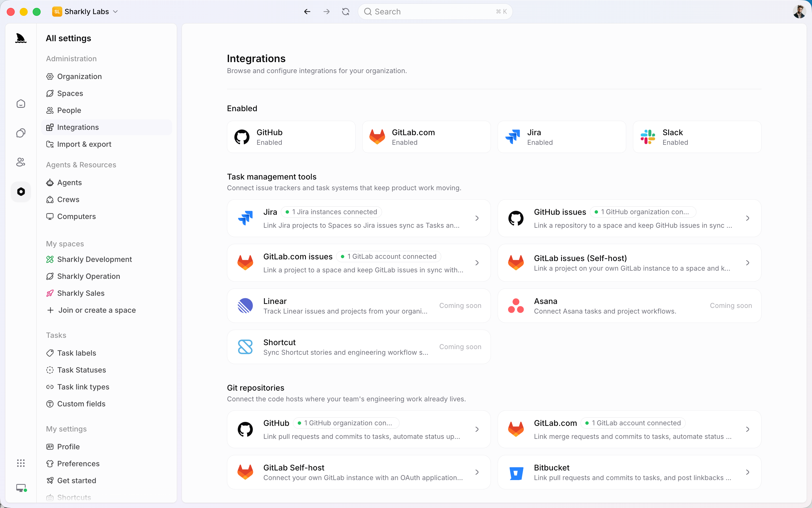This screenshot has width=812, height=508.
Task: Open Spaces settings
Action: (x=107, y=93)
